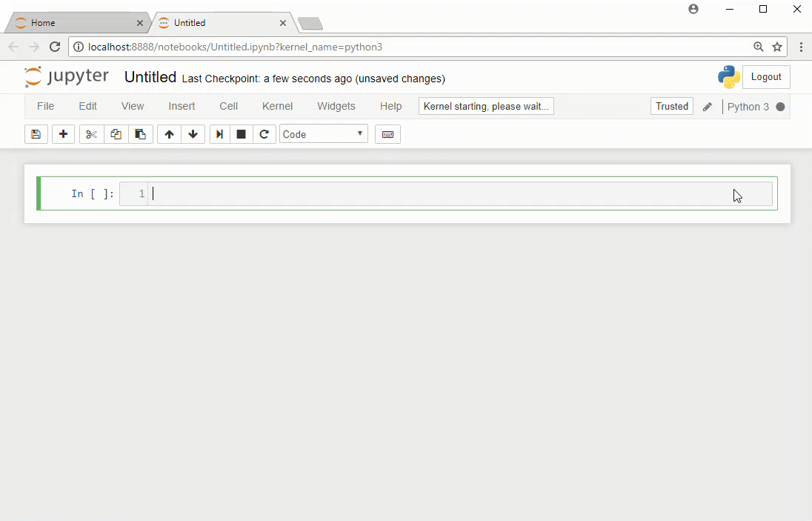
Task: Run the current cell with run icon
Action: click(x=219, y=134)
